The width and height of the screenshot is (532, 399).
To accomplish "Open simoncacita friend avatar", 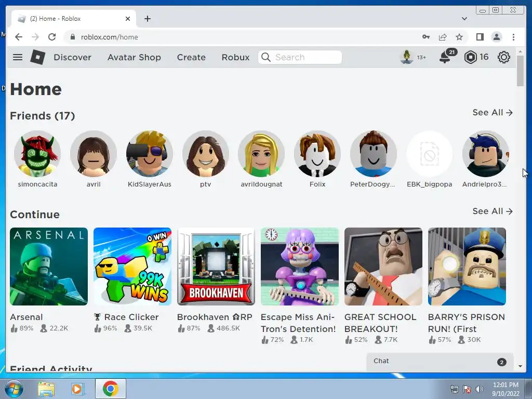I will 37,154.
